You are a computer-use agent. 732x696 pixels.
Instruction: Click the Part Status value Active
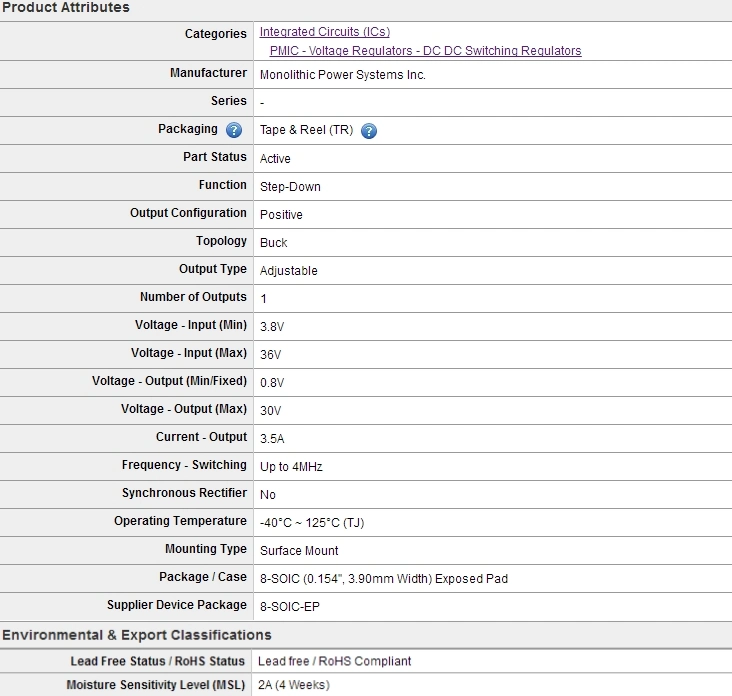(x=275, y=159)
